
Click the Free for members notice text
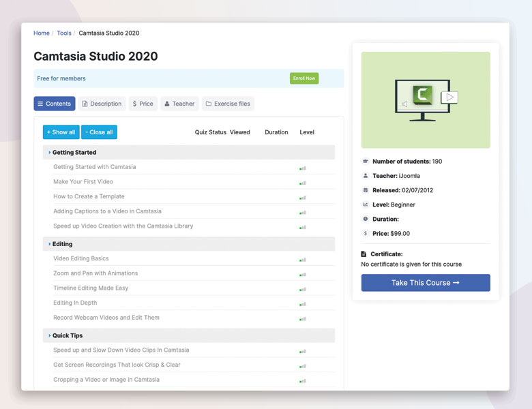tap(61, 78)
